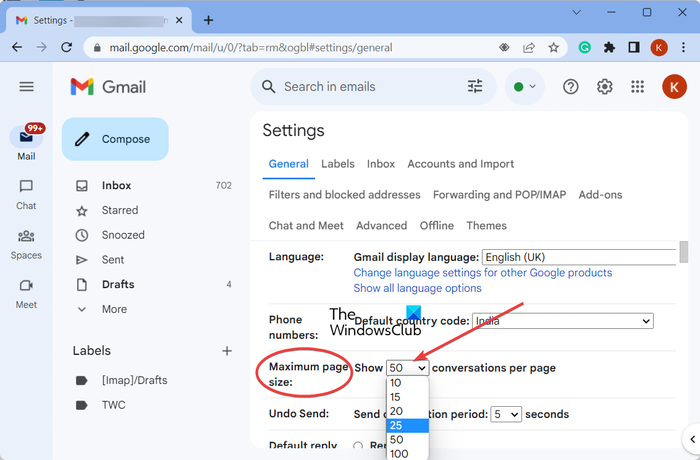
Task: Bookmark this tab star icon
Action: pos(554,47)
